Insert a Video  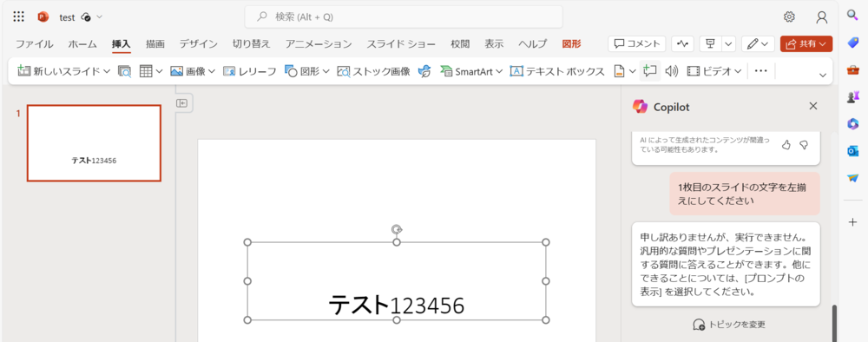(709, 71)
